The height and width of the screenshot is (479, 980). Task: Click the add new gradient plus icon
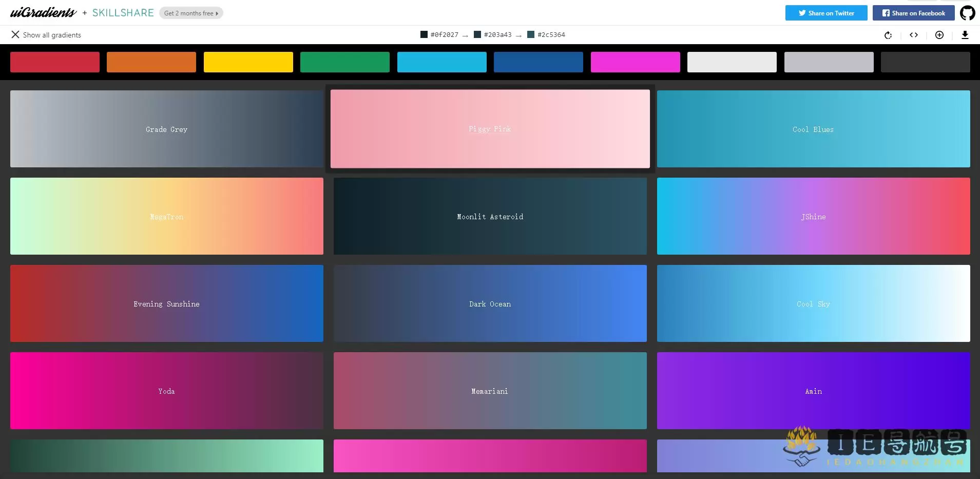939,35
